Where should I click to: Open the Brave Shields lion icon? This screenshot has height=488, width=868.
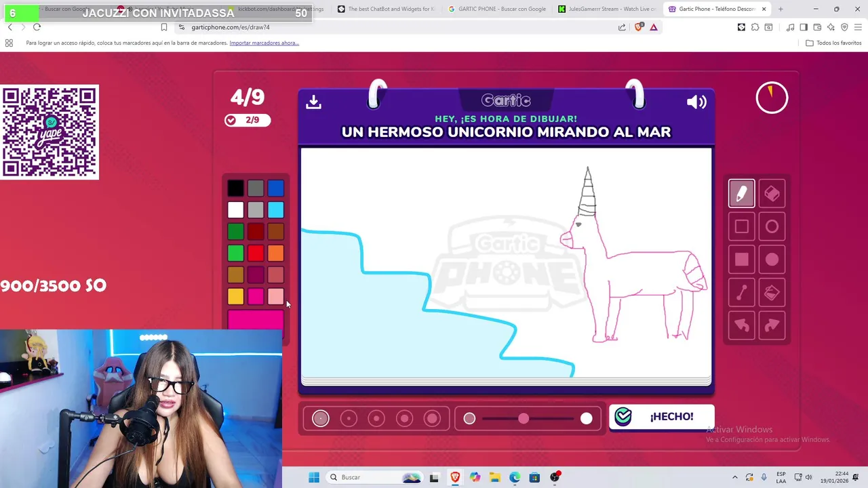[638, 27]
